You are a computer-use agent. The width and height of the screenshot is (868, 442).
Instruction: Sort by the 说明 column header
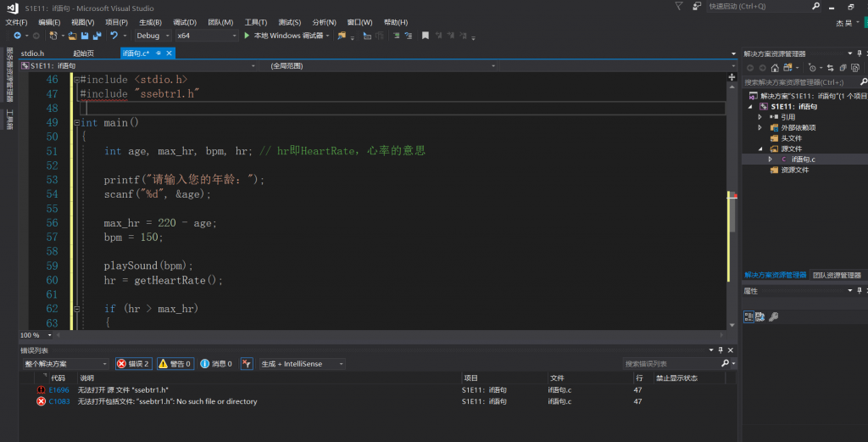click(87, 378)
